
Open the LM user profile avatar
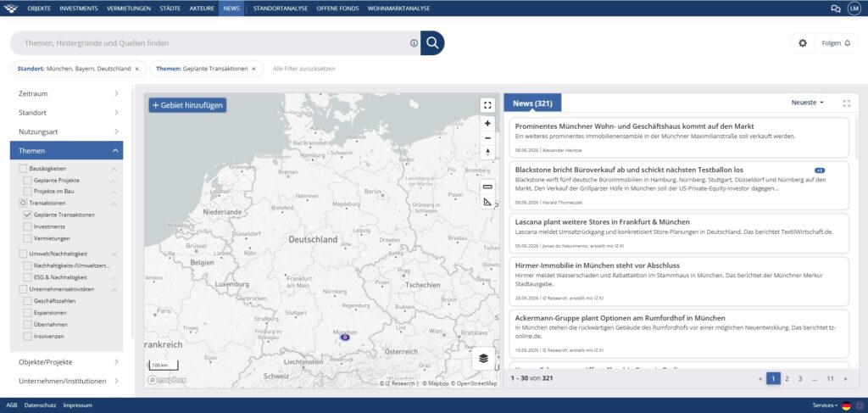coord(854,8)
